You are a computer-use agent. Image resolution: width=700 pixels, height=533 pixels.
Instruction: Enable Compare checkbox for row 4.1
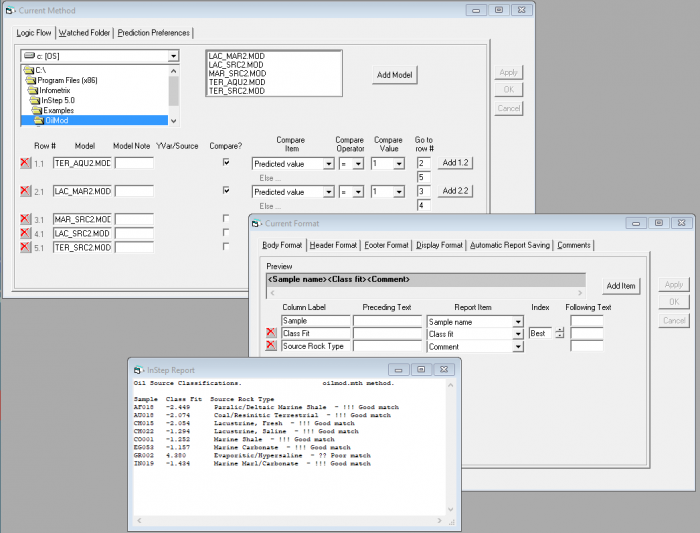pyautogui.click(x=226, y=232)
